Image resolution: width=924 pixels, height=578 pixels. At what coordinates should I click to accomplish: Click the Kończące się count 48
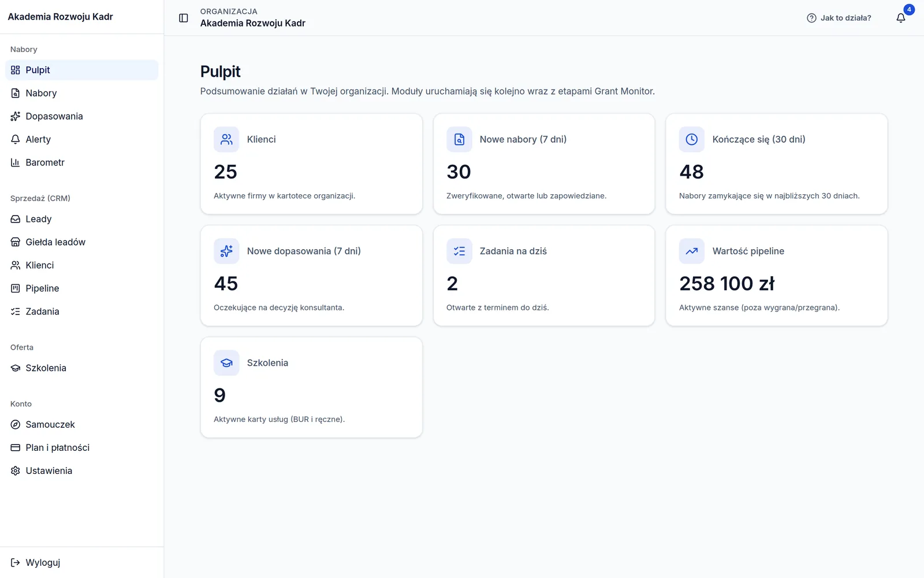[691, 172]
